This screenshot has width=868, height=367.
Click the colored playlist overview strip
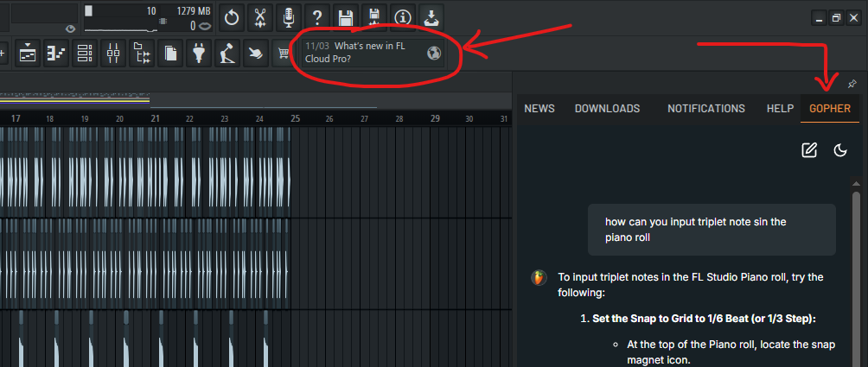pyautogui.click(x=74, y=100)
